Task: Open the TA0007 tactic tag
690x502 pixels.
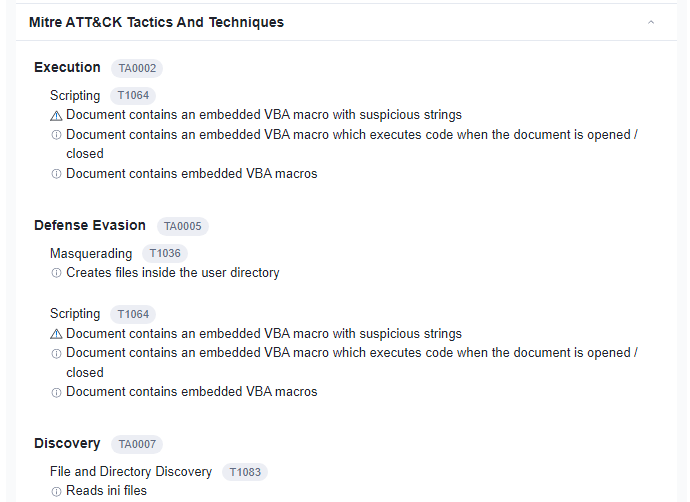Action: (137, 444)
